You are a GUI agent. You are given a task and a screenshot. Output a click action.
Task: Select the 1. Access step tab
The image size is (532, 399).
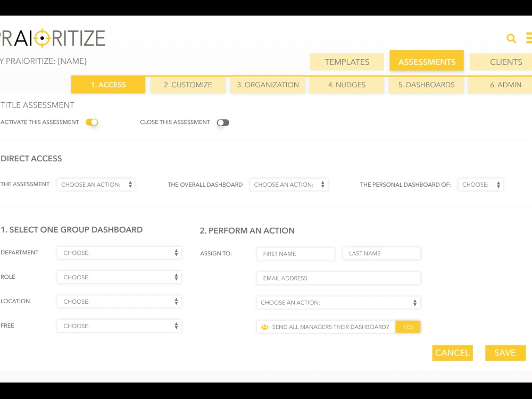pos(108,85)
